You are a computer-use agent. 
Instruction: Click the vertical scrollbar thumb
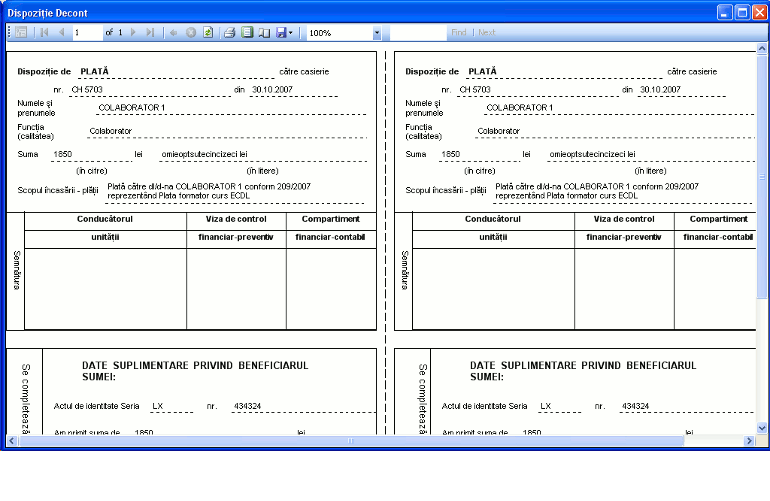point(762,176)
